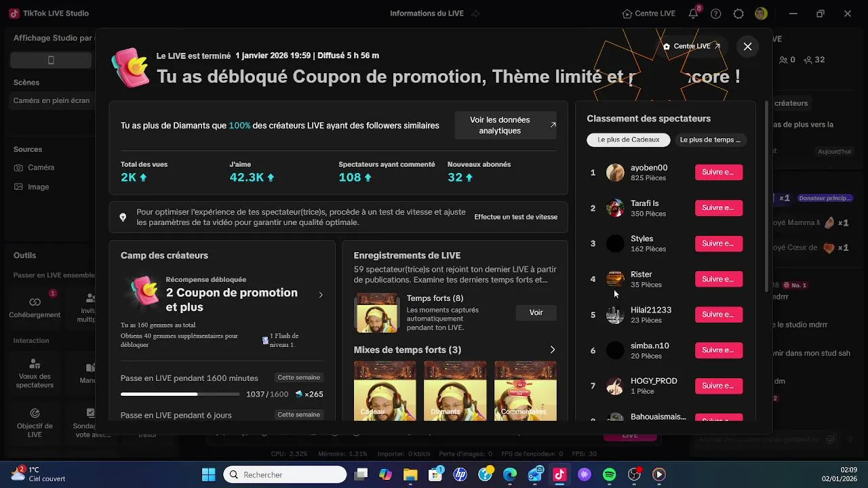Expand the Camp des créateurs reward chevron
Screen dimensions: 868x488
[x=321, y=295]
